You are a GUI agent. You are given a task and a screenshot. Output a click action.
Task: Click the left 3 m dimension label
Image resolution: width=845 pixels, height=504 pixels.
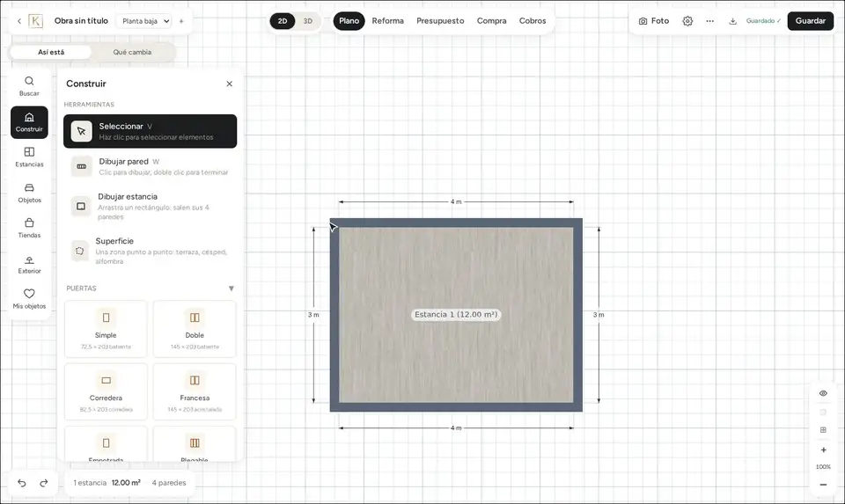(x=313, y=315)
